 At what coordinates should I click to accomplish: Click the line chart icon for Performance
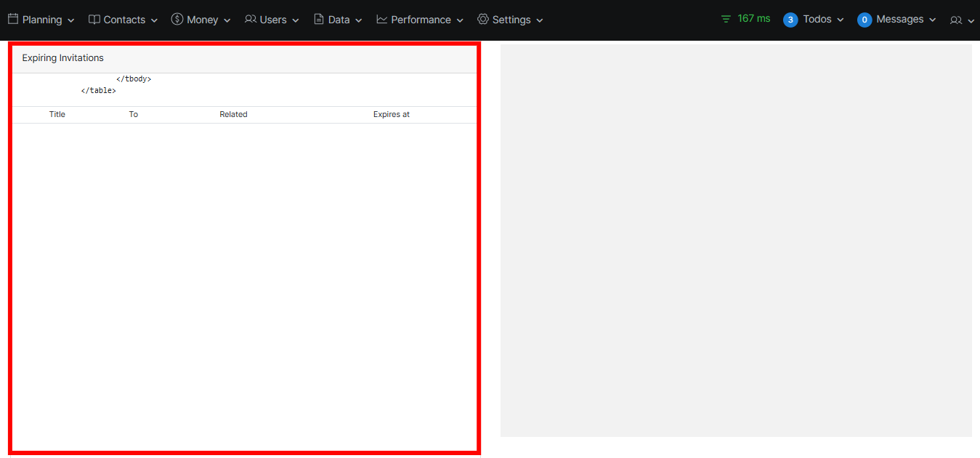pos(382,20)
